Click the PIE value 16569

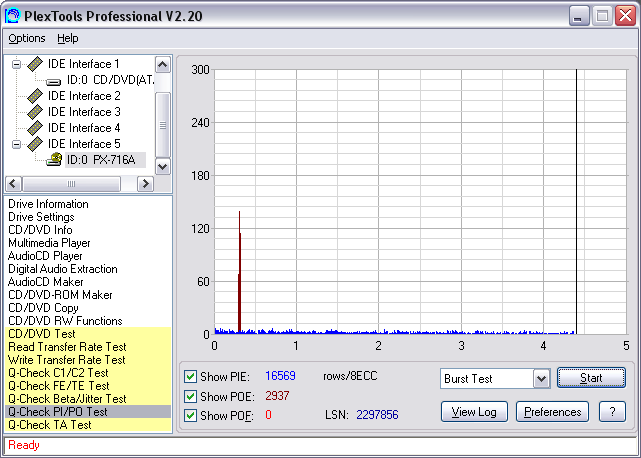click(280, 376)
